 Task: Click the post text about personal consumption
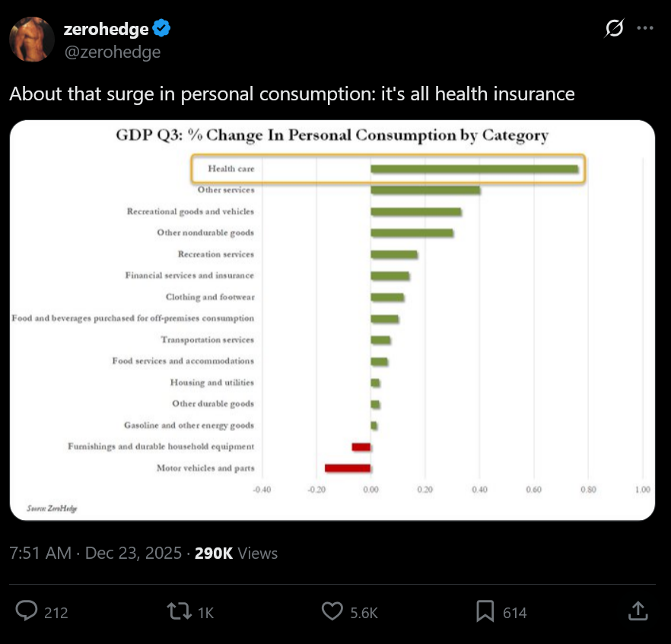[x=291, y=94]
